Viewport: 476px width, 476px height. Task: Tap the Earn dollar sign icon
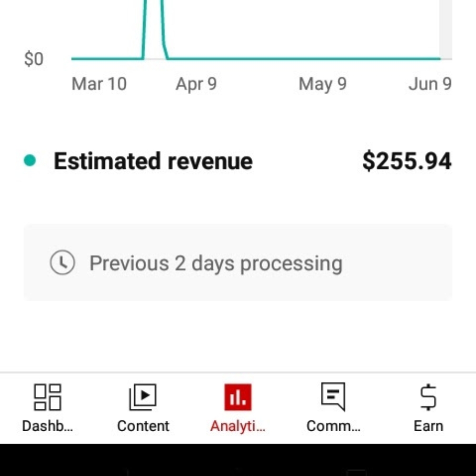tap(428, 396)
